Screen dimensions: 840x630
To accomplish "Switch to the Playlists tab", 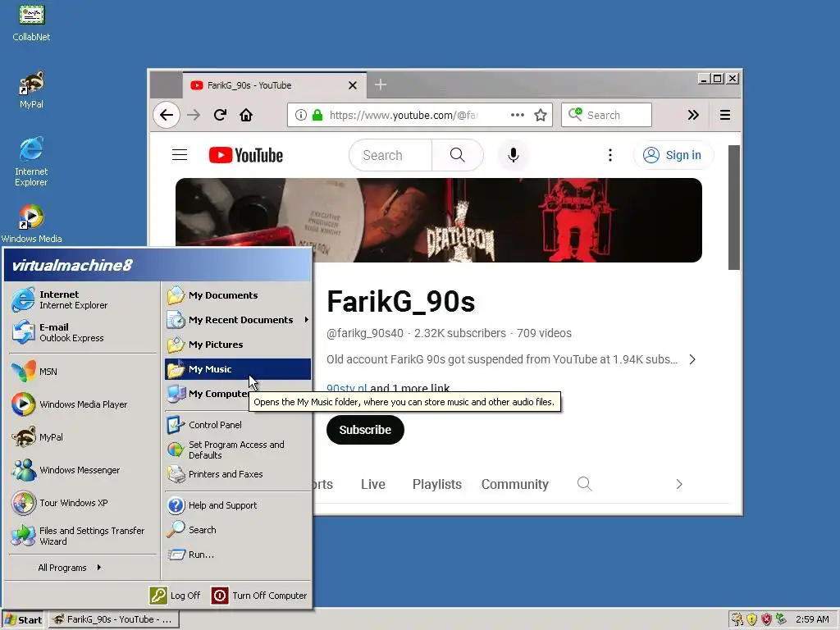I will tap(436, 484).
